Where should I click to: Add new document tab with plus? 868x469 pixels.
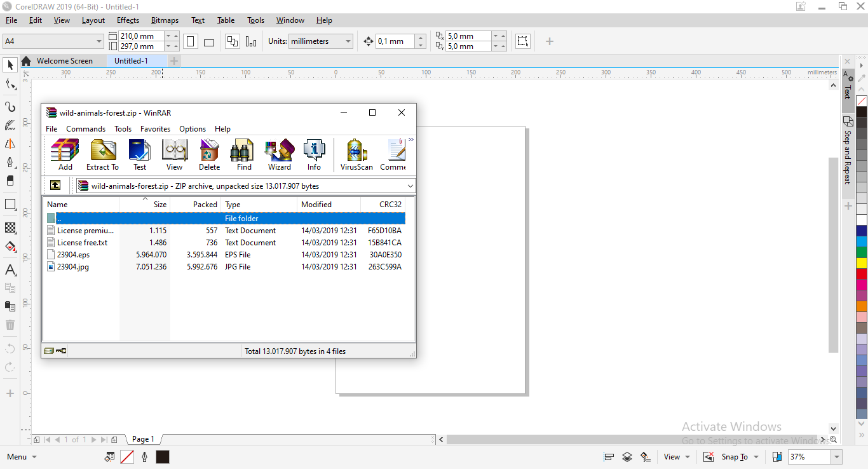(174, 61)
